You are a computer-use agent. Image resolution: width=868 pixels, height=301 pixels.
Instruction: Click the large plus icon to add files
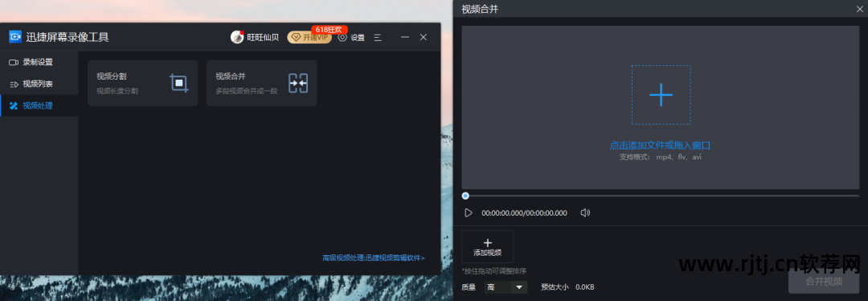(x=661, y=95)
